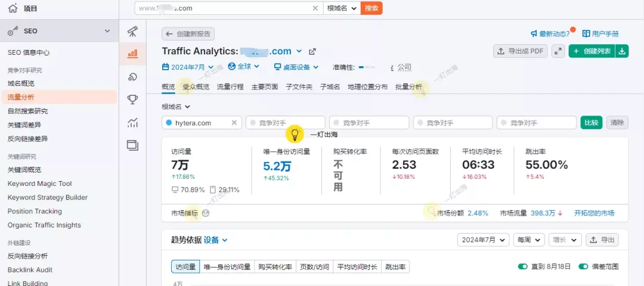Click the 导出成 PDF button
The image size is (644, 286).
tap(520, 51)
